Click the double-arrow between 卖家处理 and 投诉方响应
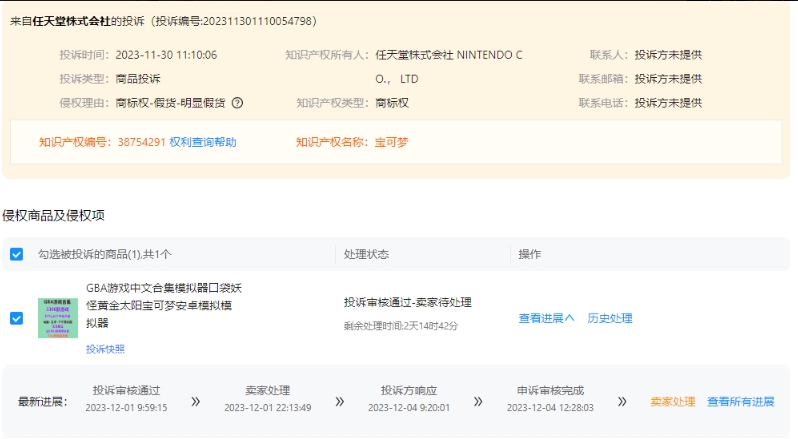 (340, 401)
